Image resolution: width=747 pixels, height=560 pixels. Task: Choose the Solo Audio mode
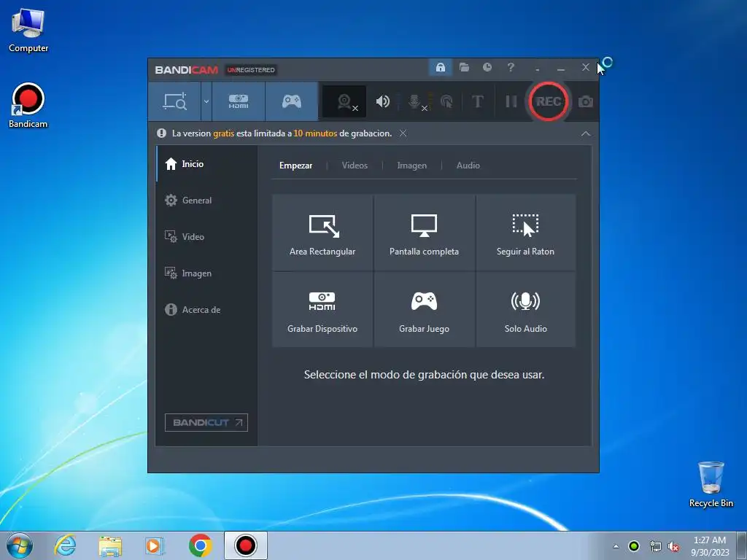[x=525, y=309]
